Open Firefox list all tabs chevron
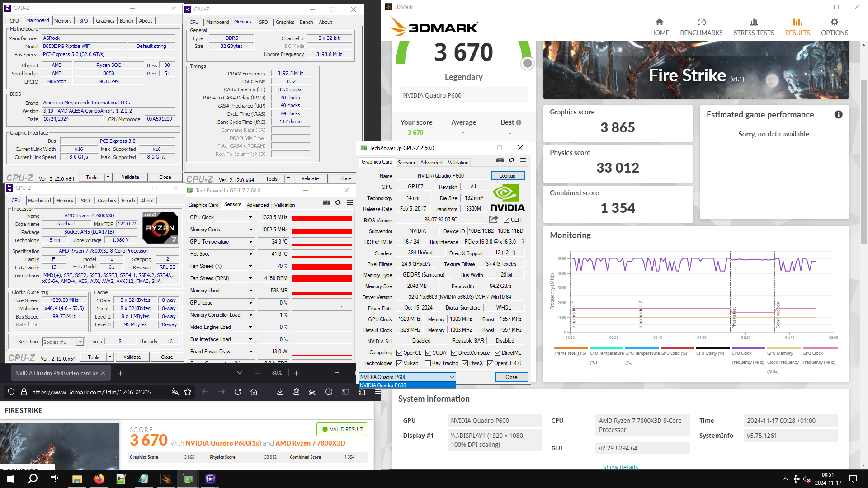The height and width of the screenshot is (488, 868). [x=240, y=373]
